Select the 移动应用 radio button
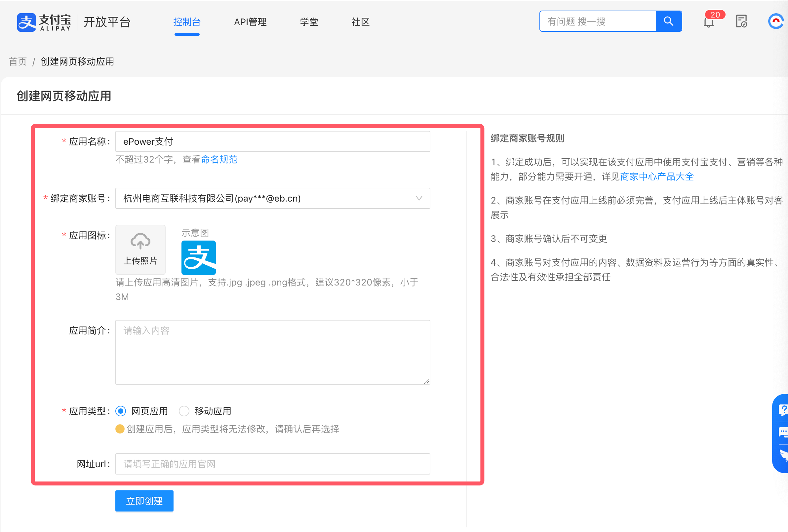The height and width of the screenshot is (532, 788). 184,411
